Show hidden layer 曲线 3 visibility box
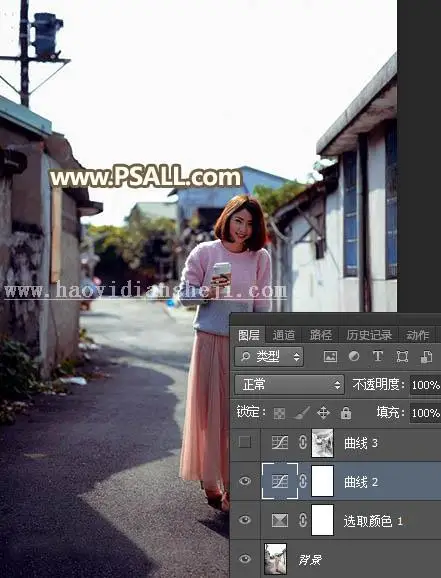The width and height of the screenshot is (441, 578). [244, 442]
